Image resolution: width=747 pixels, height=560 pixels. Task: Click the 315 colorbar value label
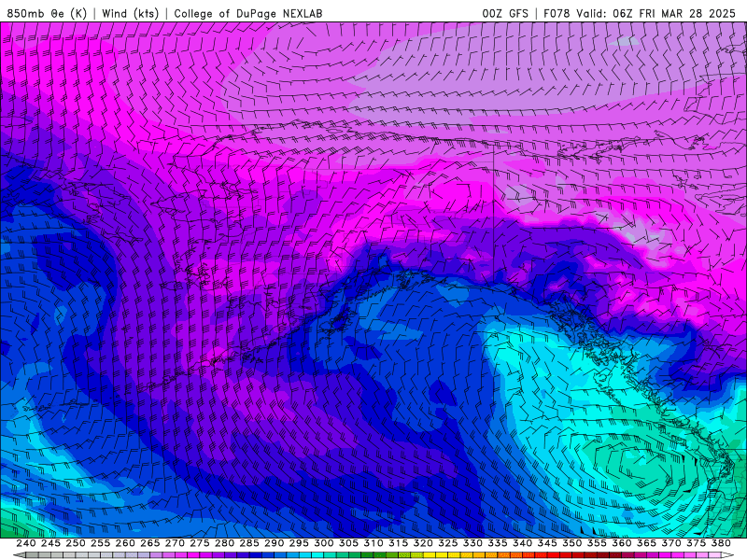(398, 543)
